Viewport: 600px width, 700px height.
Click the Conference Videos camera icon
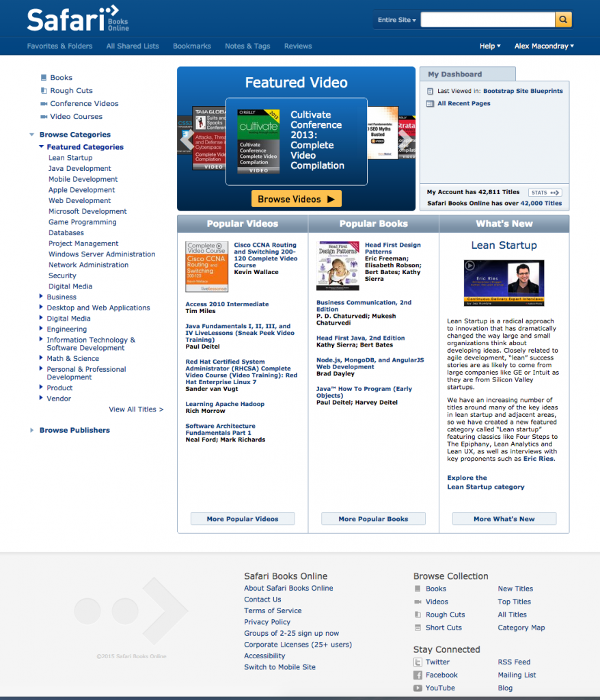tap(44, 104)
